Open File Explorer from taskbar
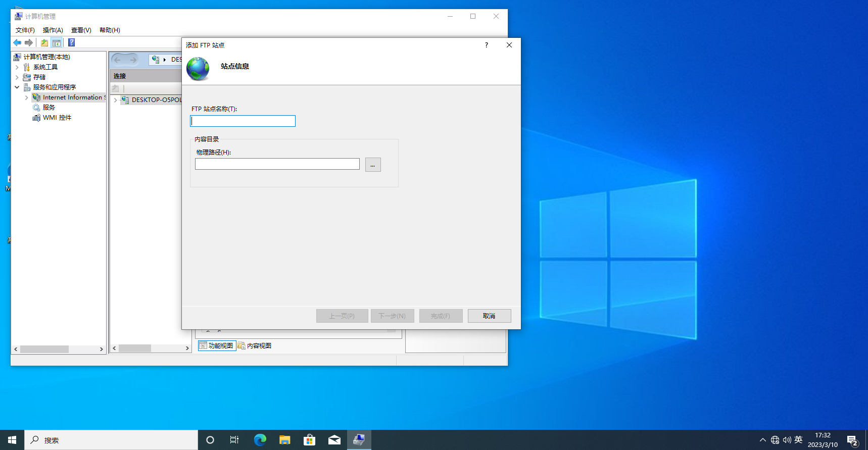868x450 pixels. click(x=284, y=440)
